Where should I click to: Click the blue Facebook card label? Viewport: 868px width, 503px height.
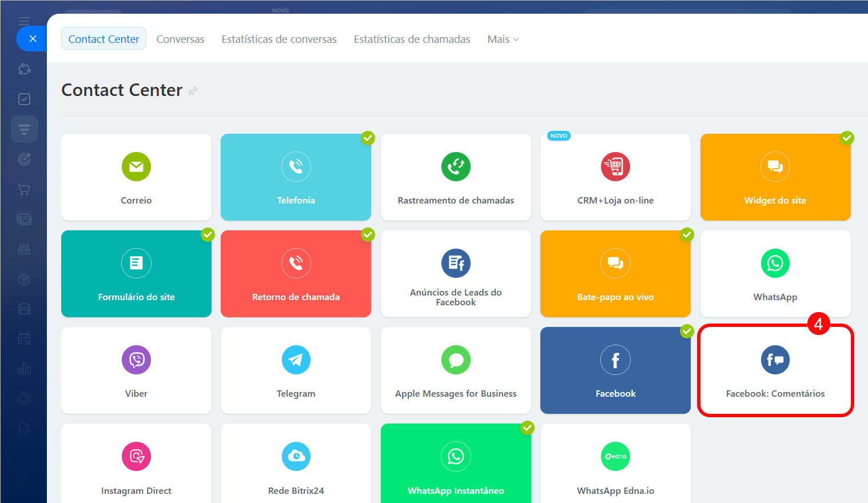pyautogui.click(x=615, y=393)
